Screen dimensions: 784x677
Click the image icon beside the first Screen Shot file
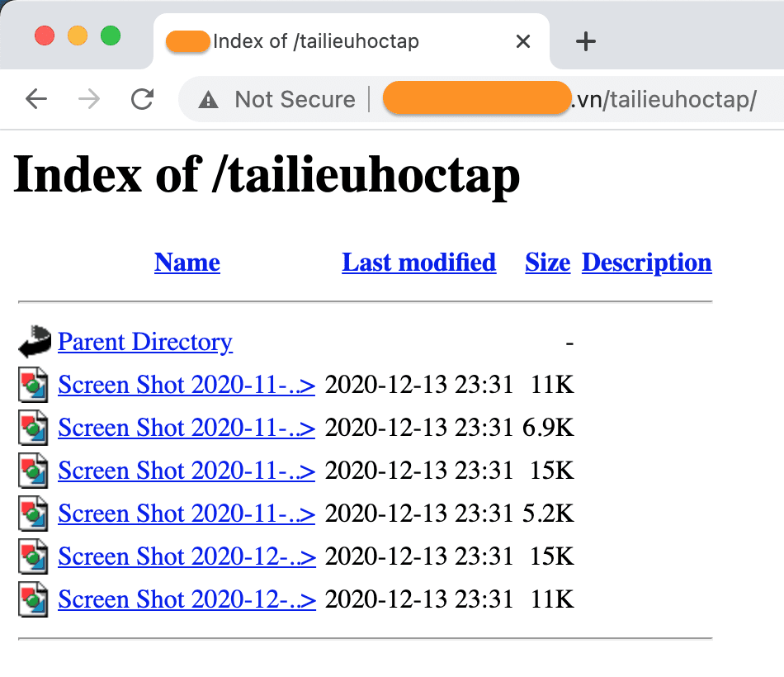(31, 385)
